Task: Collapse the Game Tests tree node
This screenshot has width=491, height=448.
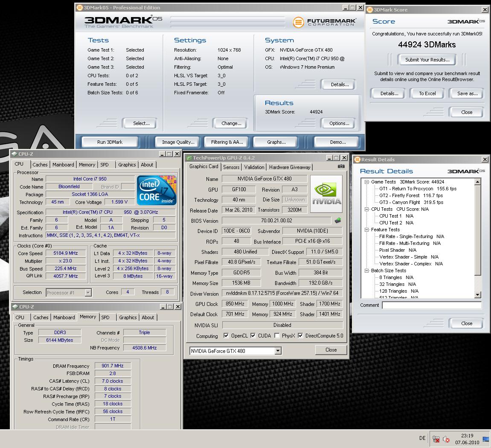Action: (367, 182)
